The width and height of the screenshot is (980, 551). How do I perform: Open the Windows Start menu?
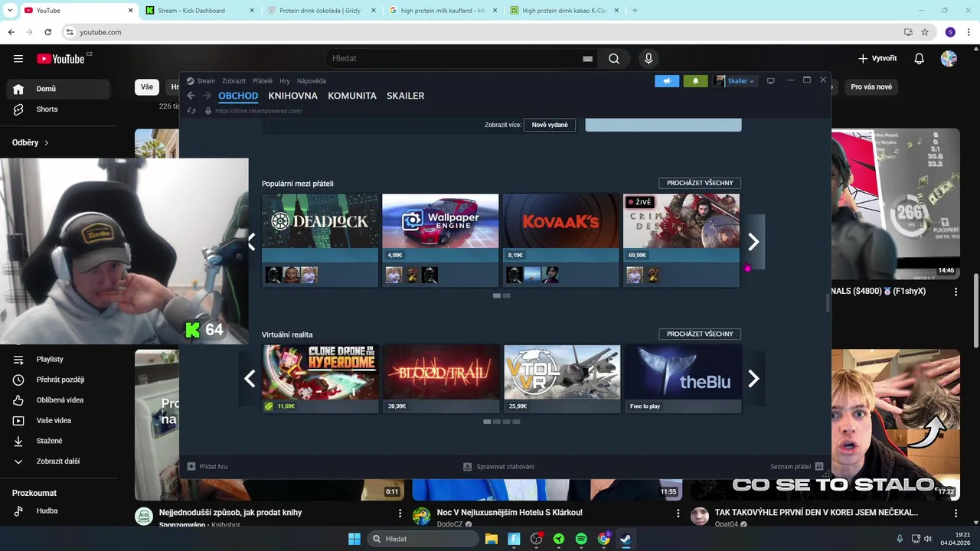(354, 539)
